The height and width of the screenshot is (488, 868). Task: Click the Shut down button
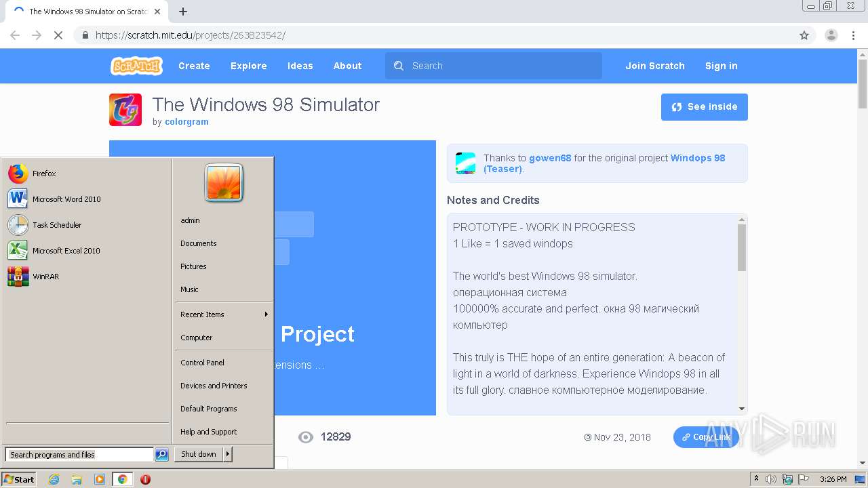199,454
